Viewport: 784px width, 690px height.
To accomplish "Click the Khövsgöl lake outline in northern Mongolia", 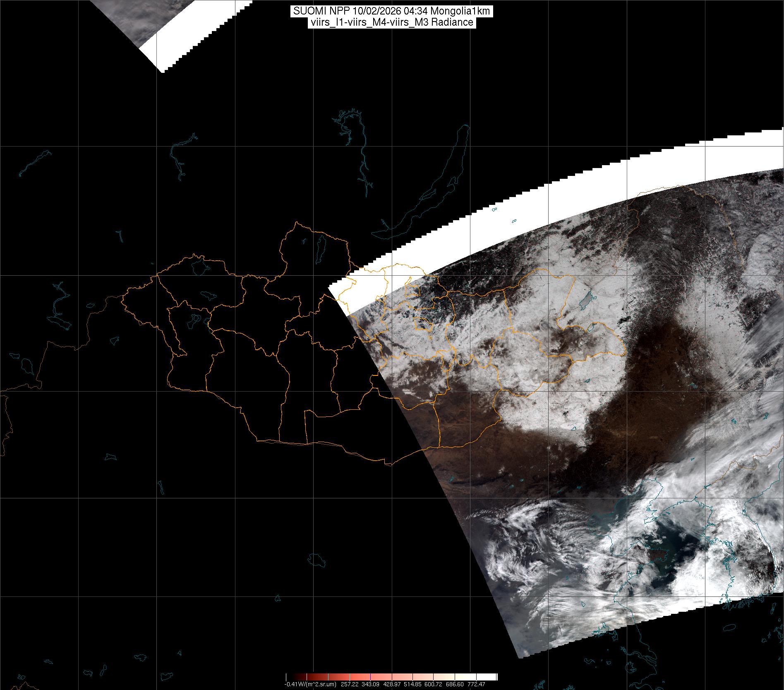I will [x=320, y=248].
